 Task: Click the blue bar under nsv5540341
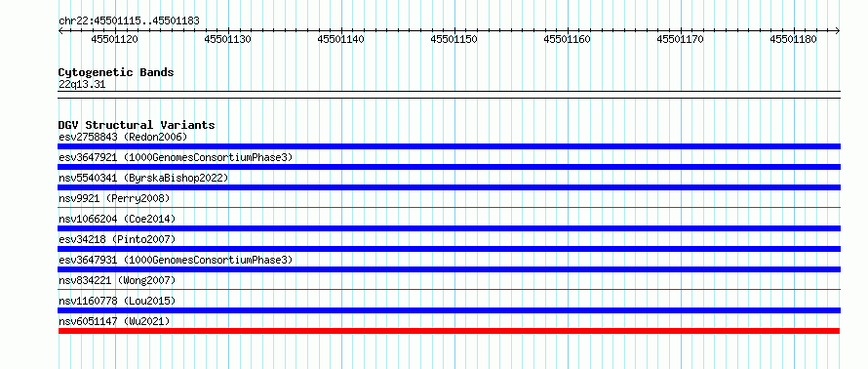(449, 187)
